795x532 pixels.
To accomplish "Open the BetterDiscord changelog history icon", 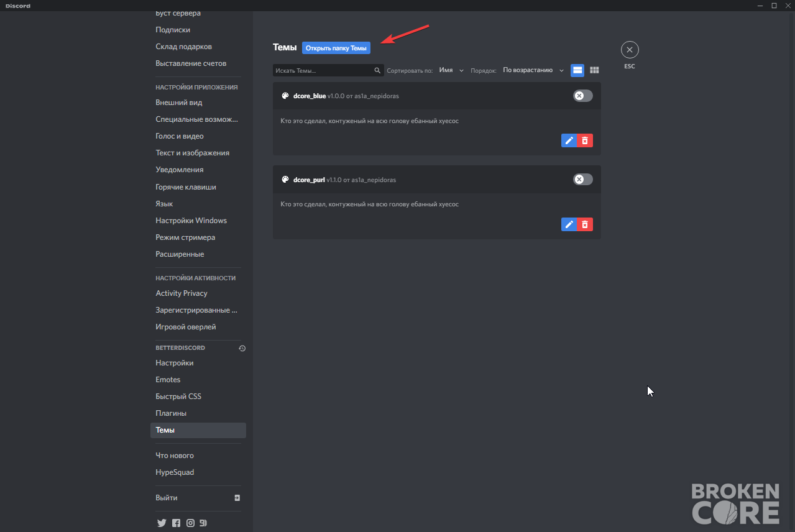I will 242,349.
